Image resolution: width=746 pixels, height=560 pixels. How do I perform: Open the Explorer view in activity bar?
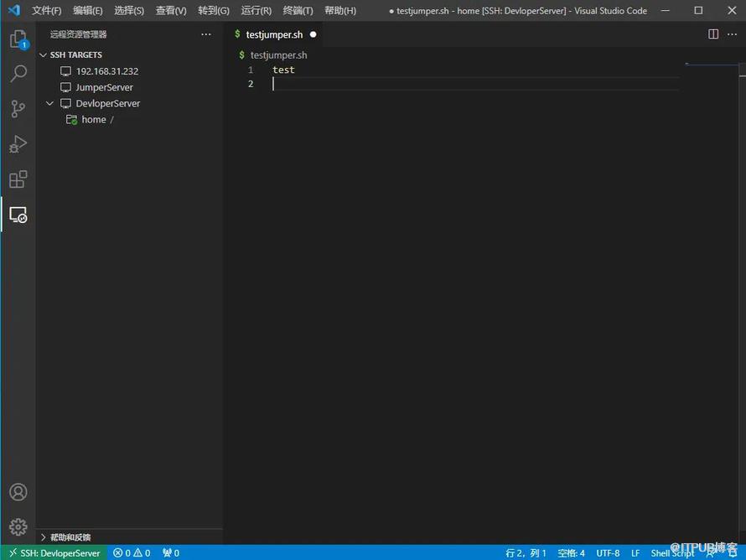tap(18, 39)
